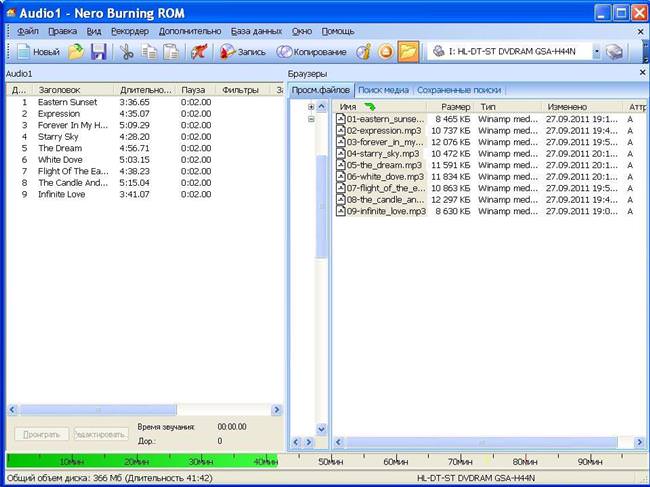Collapse the folder tree minus node
The width and height of the screenshot is (650, 487).
[x=311, y=119]
